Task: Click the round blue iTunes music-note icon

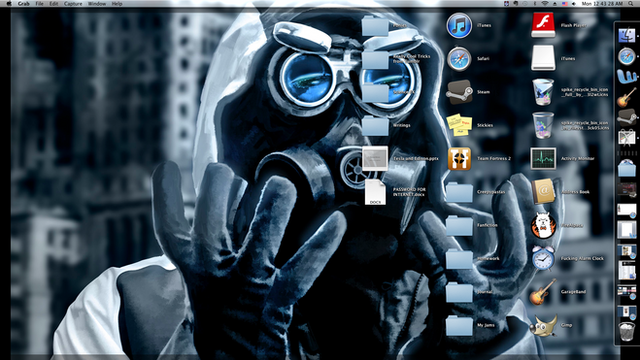Action: [459, 25]
